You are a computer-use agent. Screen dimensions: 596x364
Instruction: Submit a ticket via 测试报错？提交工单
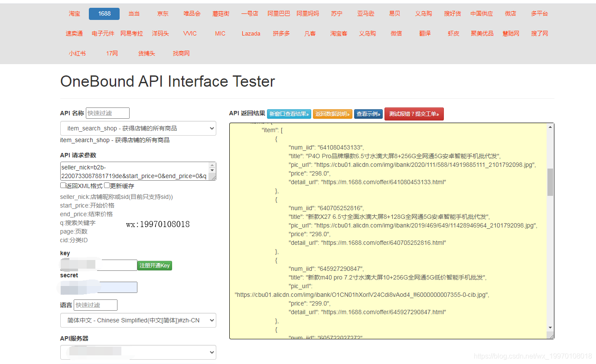point(414,114)
